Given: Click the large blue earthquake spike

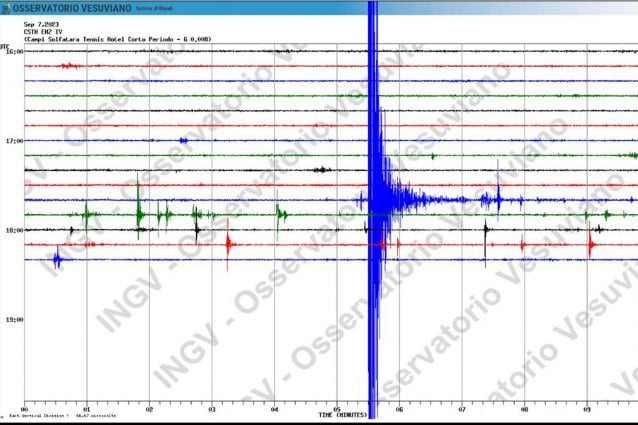Looking at the screenshot, I should (374, 200).
